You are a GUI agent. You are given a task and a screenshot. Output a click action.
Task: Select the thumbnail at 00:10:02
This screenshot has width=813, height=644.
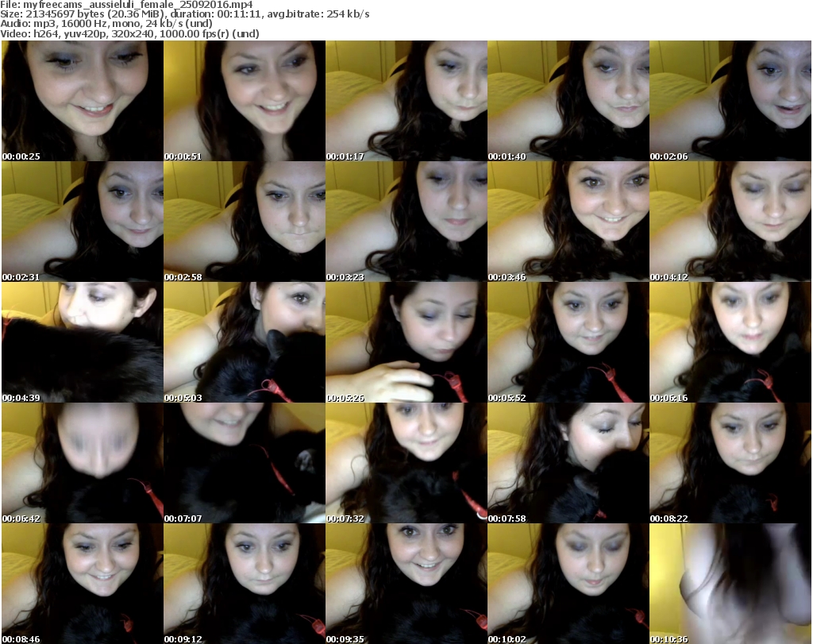[x=568, y=584]
